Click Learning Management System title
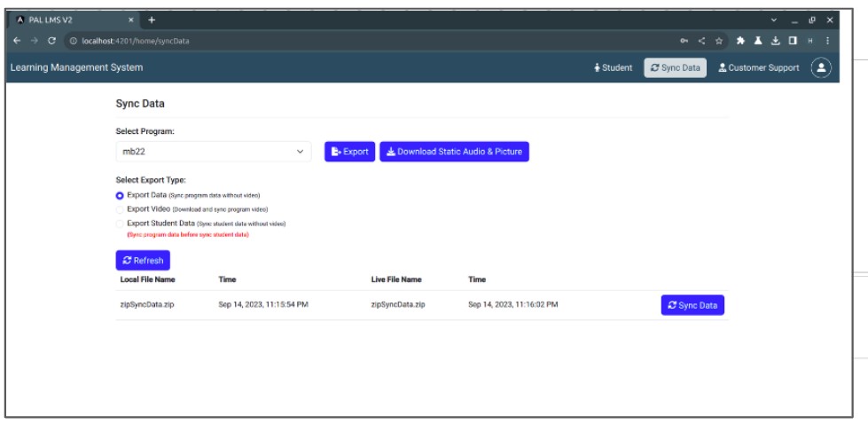Image resolution: width=868 pixels, height=424 pixels. 76,67
